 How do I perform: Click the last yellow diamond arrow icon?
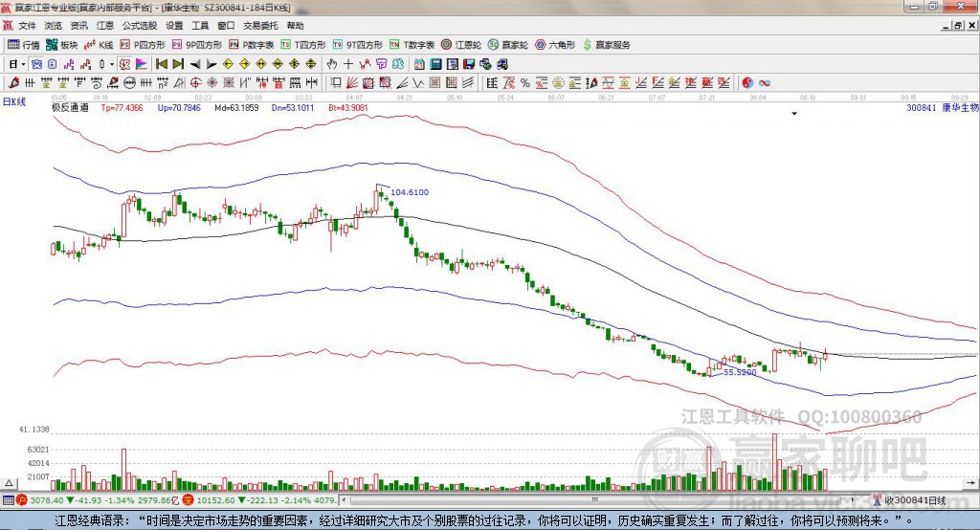click(311, 64)
